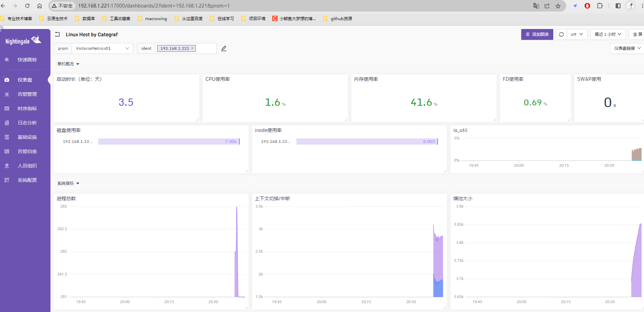644x312 pixels.
Task: Open the macrowing bookmark folder
Action: (x=152, y=19)
